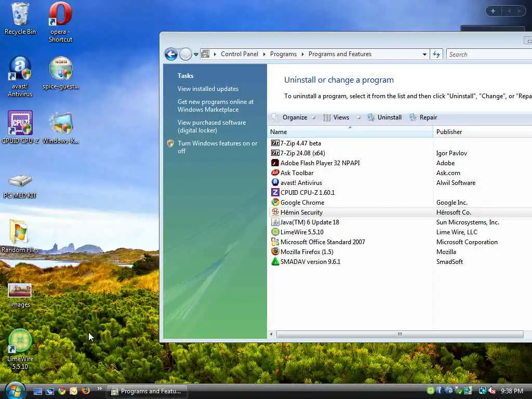The width and height of the screenshot is (532, 399).
Task: Select the Random Files folder icon
Action: [x=19, y=236]
